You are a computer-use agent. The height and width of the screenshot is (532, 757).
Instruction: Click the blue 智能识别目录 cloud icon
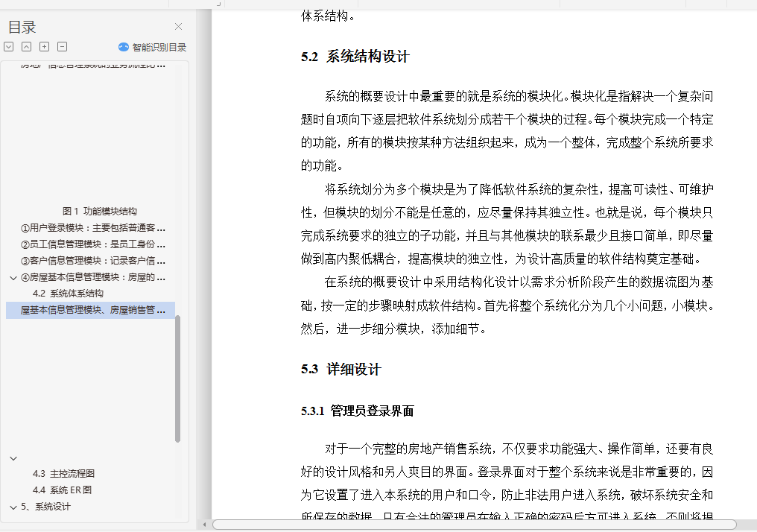[x=124, y=47]
